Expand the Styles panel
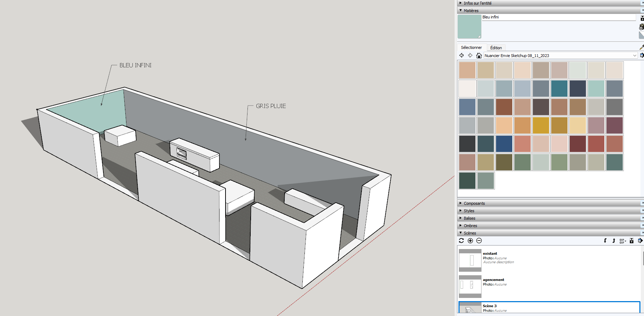 (x=469, y=211)
